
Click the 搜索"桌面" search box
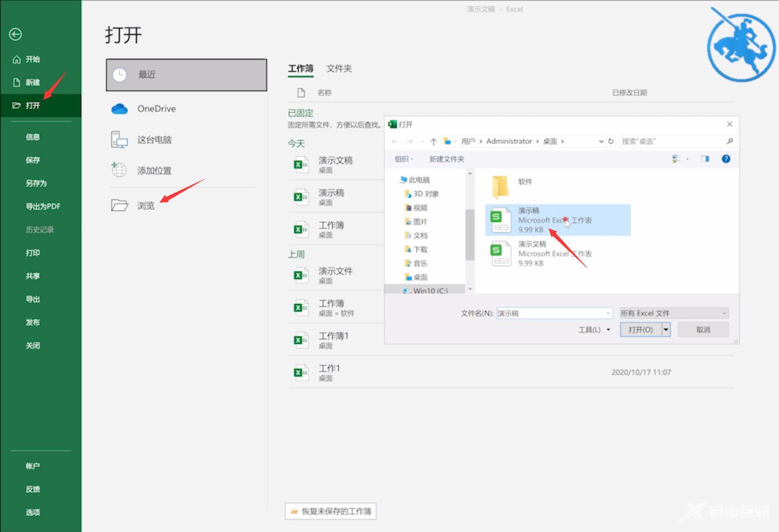pos(677,141)
